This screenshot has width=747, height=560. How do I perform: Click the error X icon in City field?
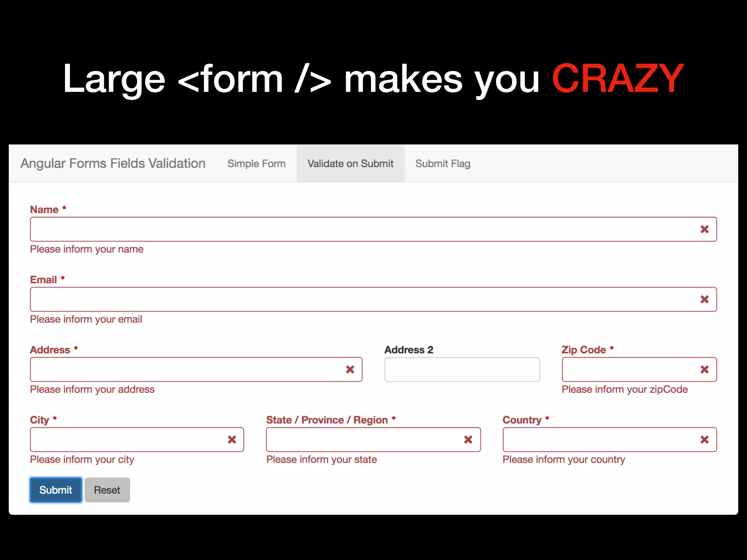coord(232,440)
